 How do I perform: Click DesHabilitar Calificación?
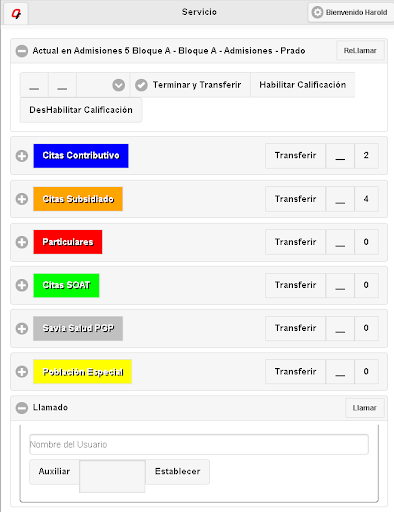[x=81, y=110]
